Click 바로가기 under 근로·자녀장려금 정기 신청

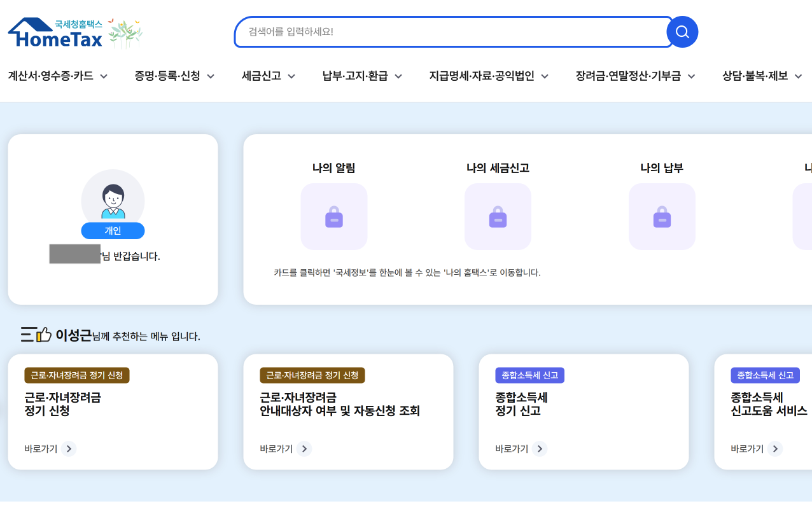40,448
